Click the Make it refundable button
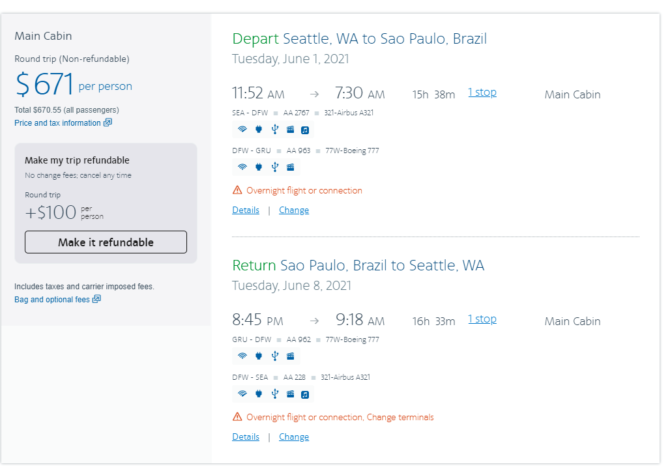Viewport: 670px width, 473px height. pos(106,242)
